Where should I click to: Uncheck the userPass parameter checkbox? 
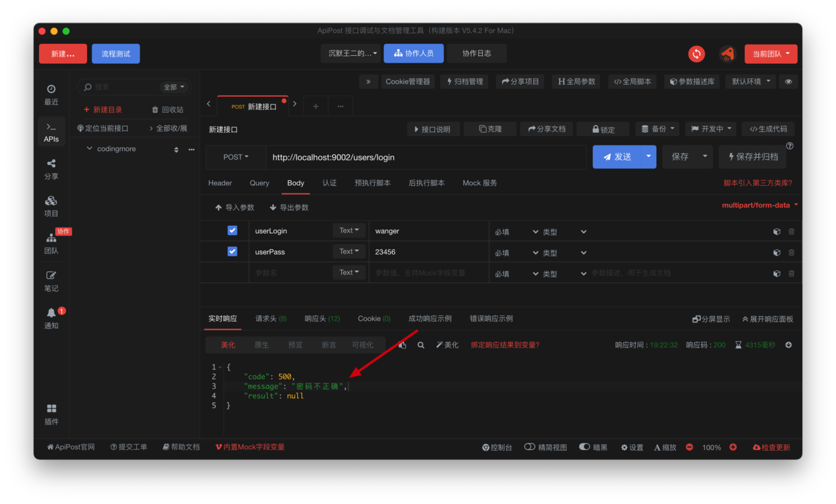click(x=233, y=251)
